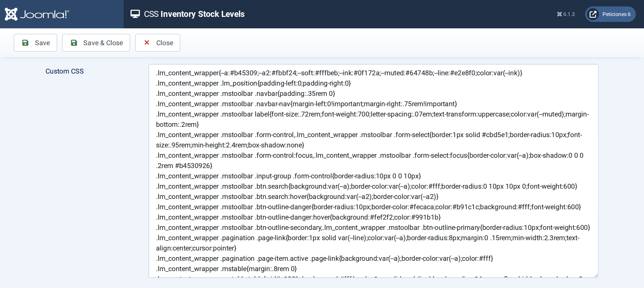Close the CSS editor
This screenshot has width=644, height=288.
pos(158,43)
